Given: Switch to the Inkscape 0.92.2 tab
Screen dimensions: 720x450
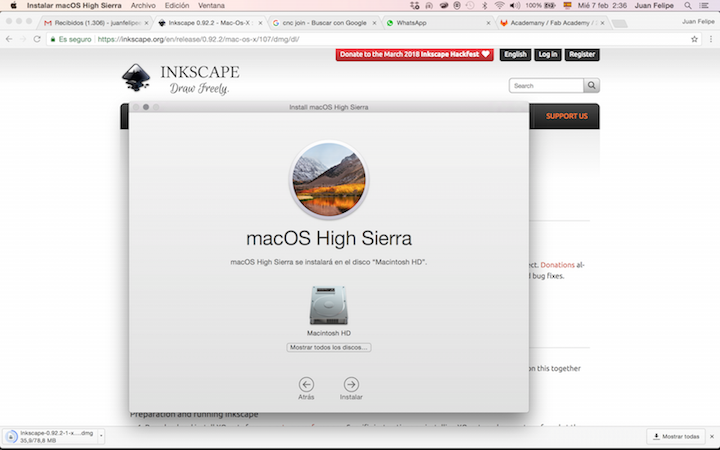Looking at the screenshot, I should (x=210, y=22).
